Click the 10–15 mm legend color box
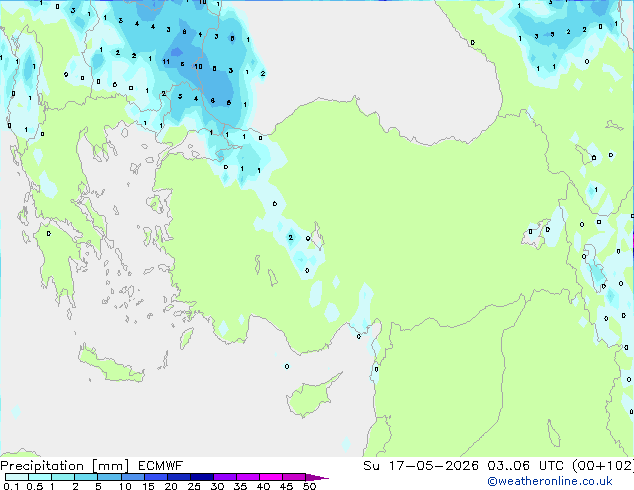 [133, 477]
